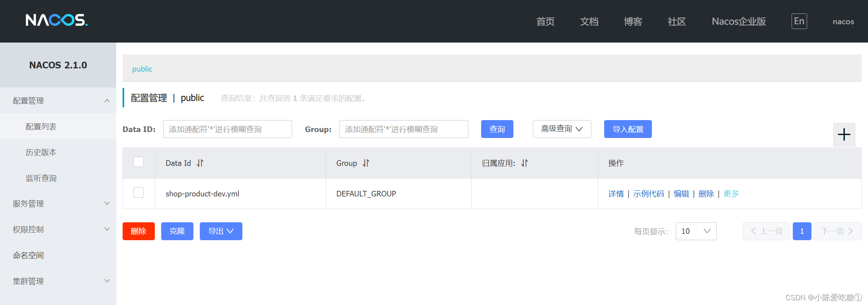Select 监听查询 in the sidebar
The image size is (868, 305).
coord(58,178)
